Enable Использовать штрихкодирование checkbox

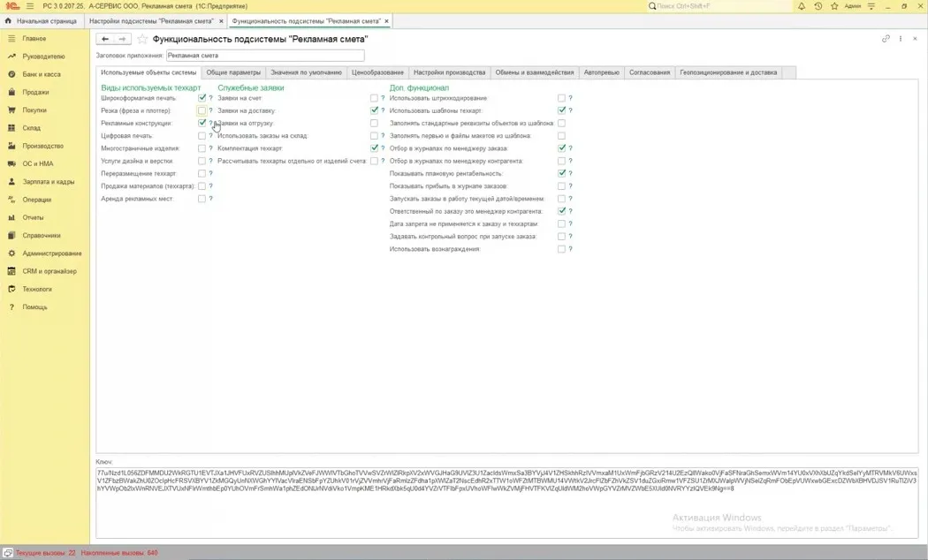(x=561, y=98)
